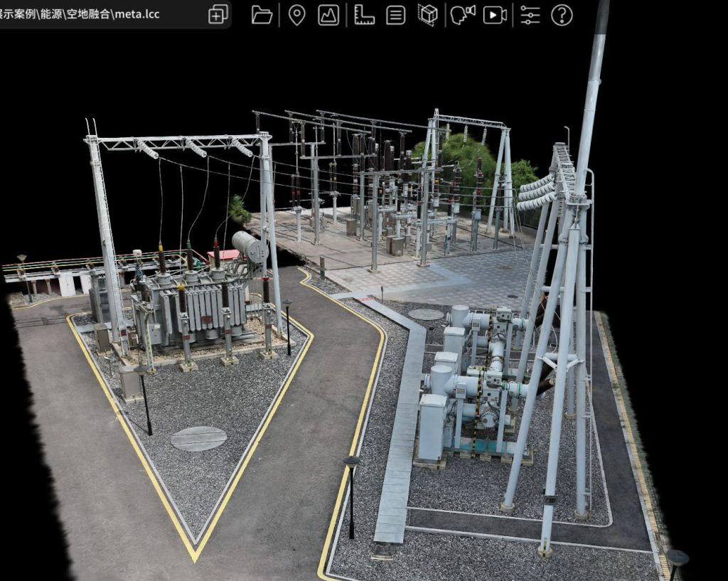Click the open folder icon
The image size is (728, 581).
(262, 15)
